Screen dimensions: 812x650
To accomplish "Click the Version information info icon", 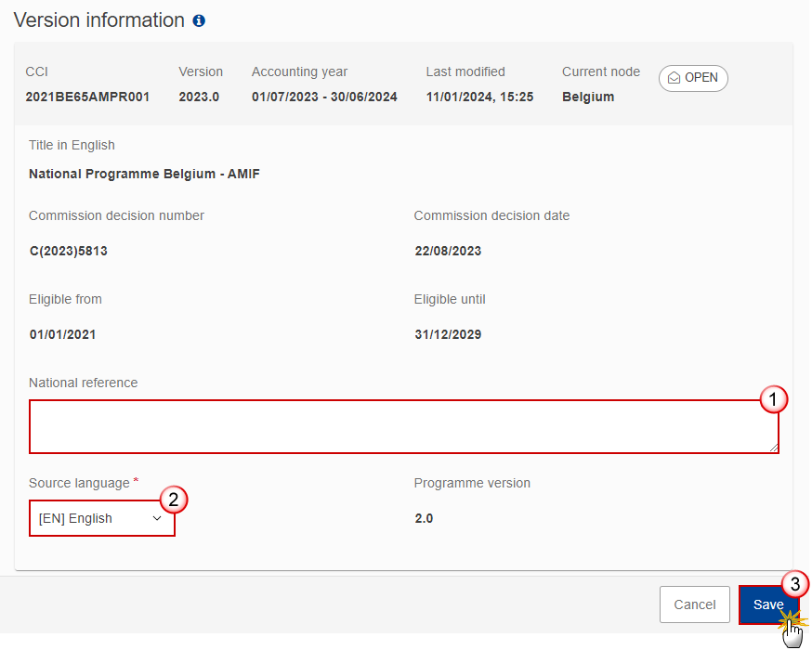I will point(199,20).
